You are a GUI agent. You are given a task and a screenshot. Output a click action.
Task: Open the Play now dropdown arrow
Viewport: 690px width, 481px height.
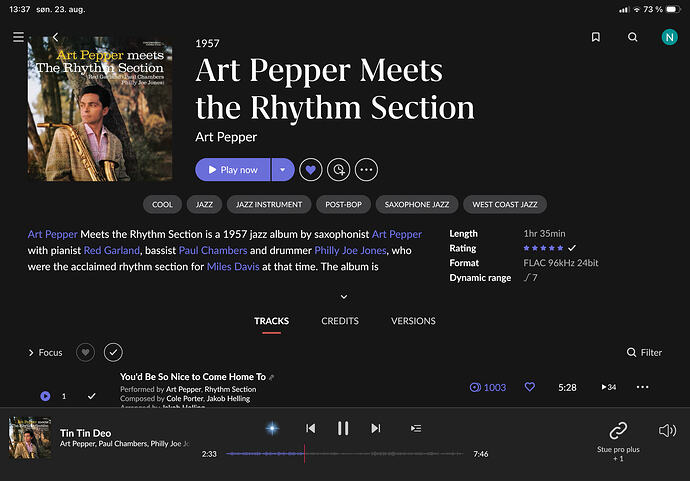tap(283, 169)
